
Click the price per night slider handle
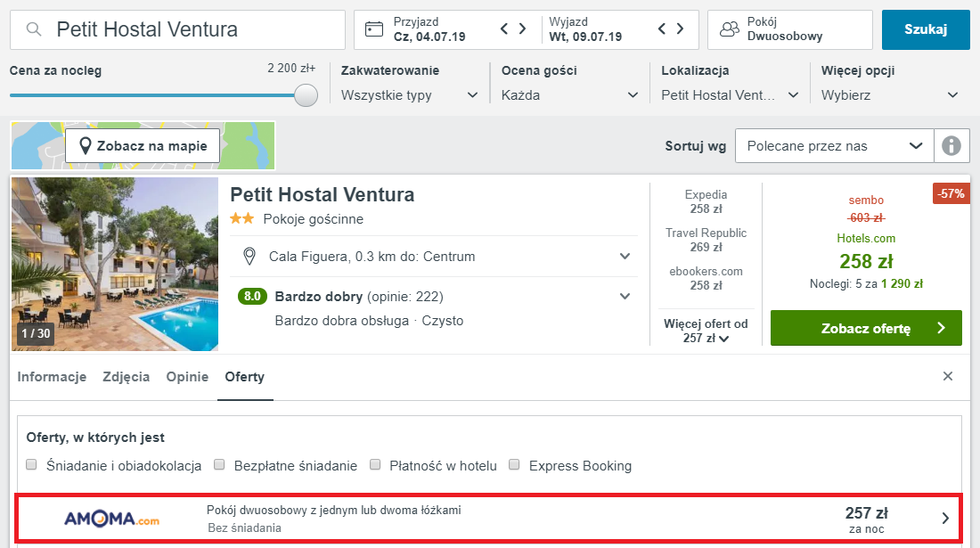[x=306, y=95]
